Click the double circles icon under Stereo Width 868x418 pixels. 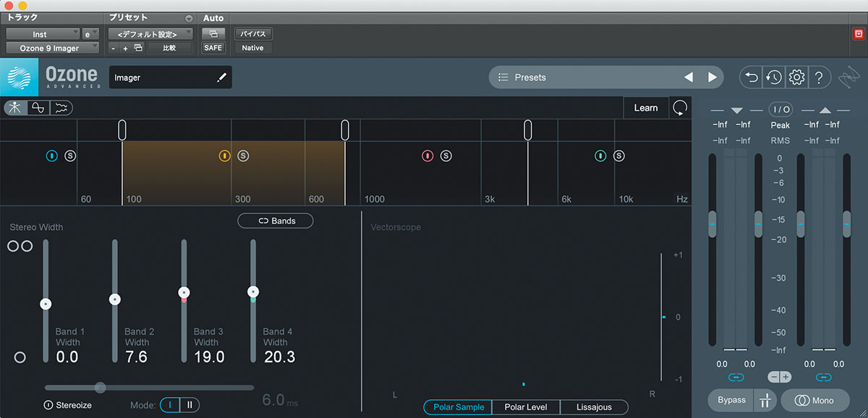(20, 246)
